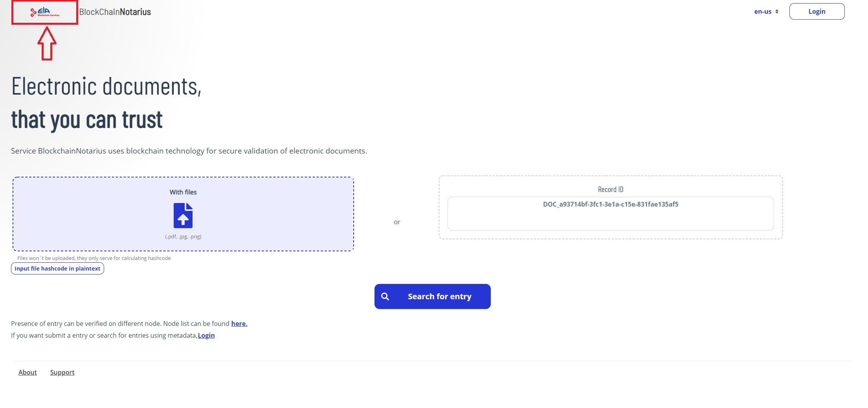Choose Input file hashcode in plaintext
This screenshot has width=868, height=408.
point(57,269)
